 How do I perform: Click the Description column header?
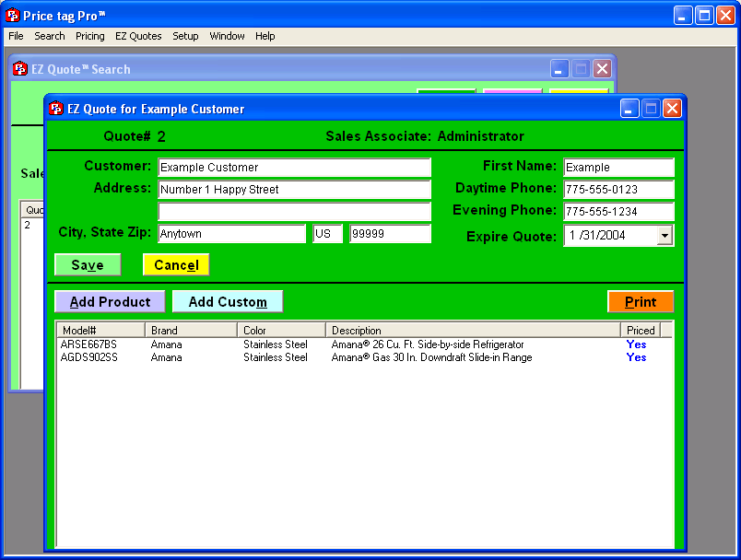pyautogui.click(x=473, y=330)
